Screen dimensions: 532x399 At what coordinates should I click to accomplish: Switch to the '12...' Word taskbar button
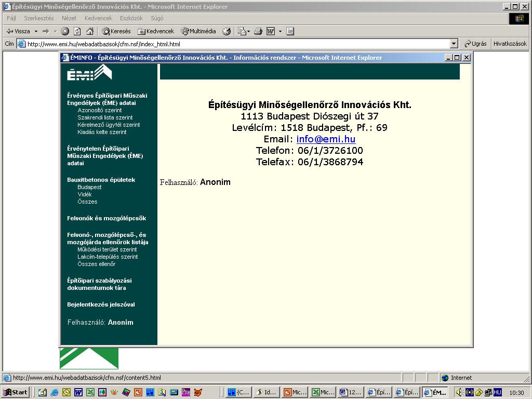(351, 392)
